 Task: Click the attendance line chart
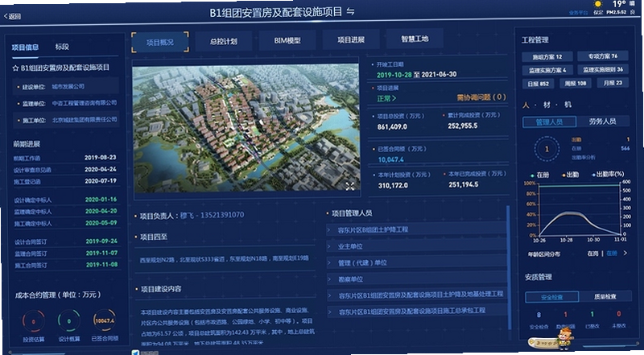pos(579,210)
